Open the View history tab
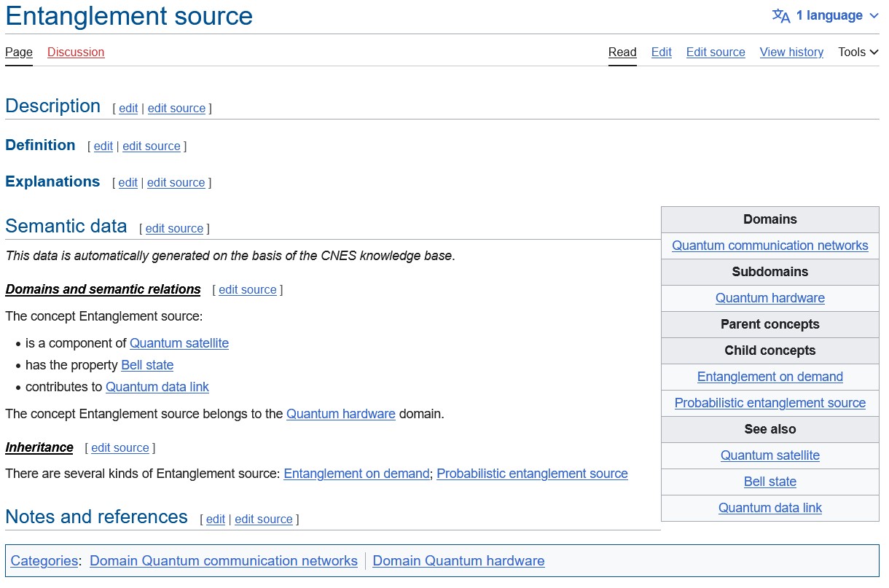 point(791,52)
